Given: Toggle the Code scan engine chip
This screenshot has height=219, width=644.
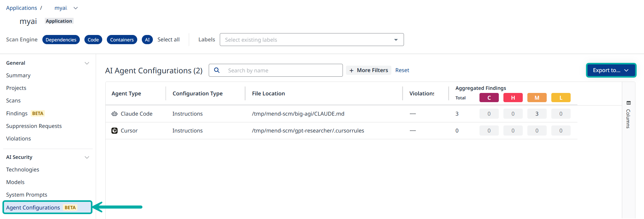Looking at the screenshot, I should tap(93, 40).
